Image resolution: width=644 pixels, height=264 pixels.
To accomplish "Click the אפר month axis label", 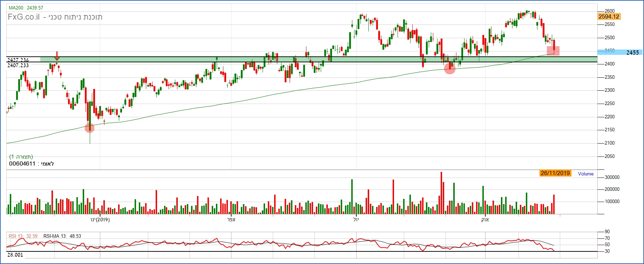I will pos(231,220).
